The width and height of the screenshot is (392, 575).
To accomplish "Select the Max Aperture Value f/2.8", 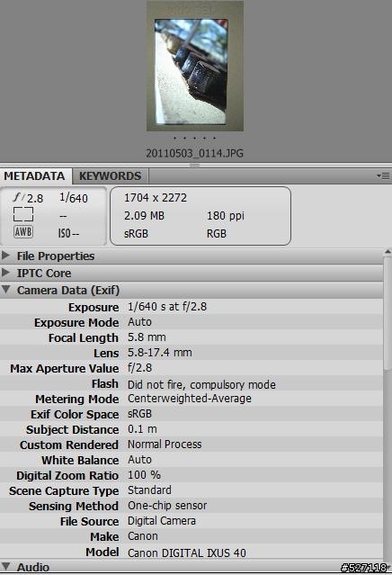I will click(139, 368).
